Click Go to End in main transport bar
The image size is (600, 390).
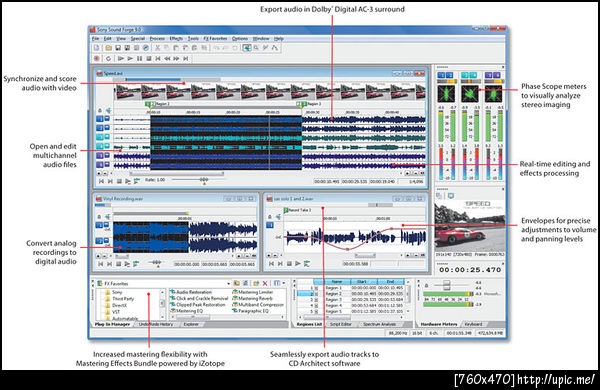click(x=186, y=59)
